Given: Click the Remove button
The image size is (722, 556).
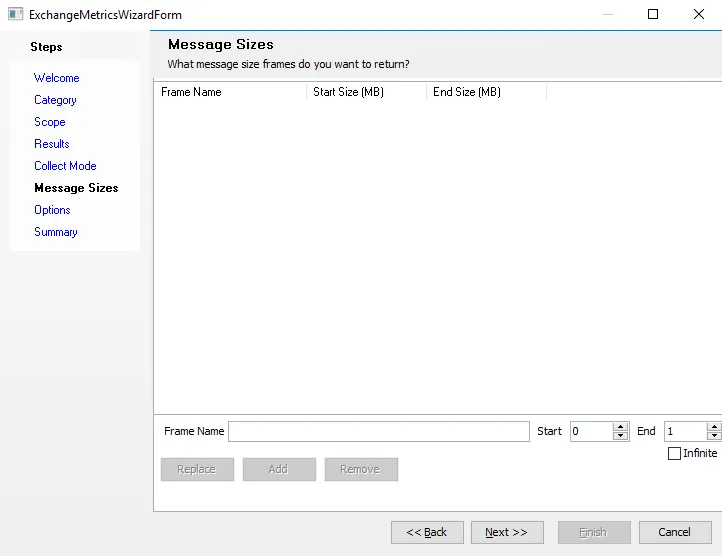Looking at the screenshot, I should pos(361,469).
